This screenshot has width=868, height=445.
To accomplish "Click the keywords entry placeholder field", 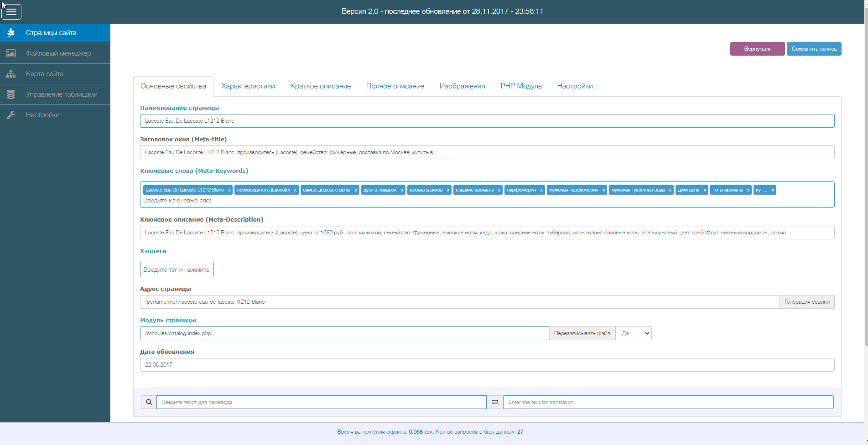I will click(177, 201).
